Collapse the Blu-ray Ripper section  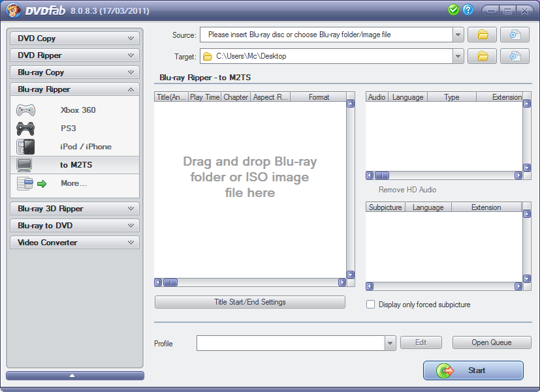(74, 89)
